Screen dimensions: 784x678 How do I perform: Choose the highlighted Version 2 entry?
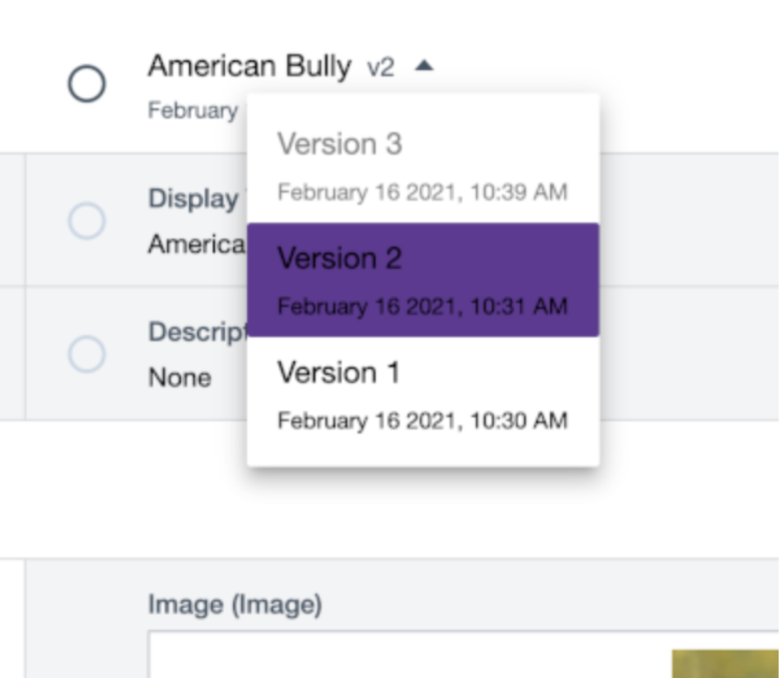pyautogui.click(x=337, y=258)
